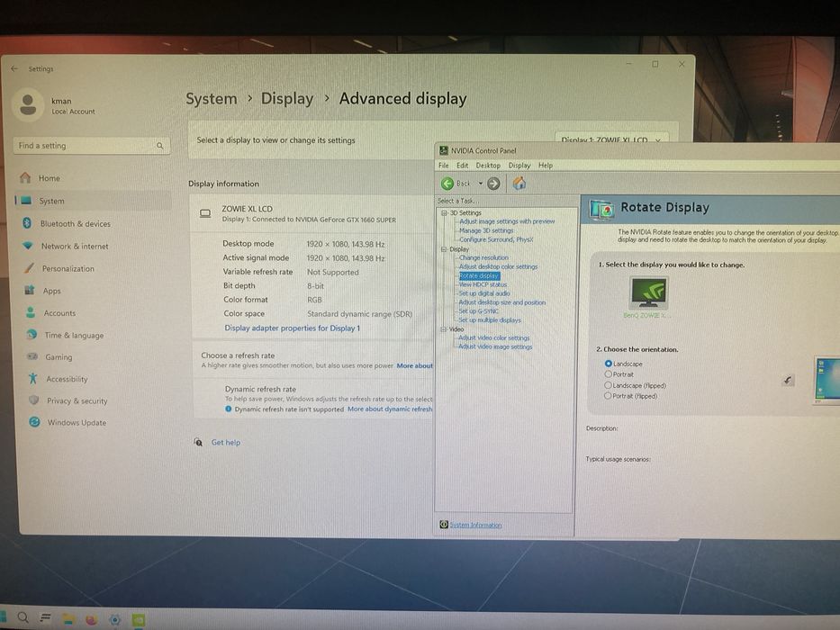
Task: Open File Explorer from taskbar
Action: [68, 619]
